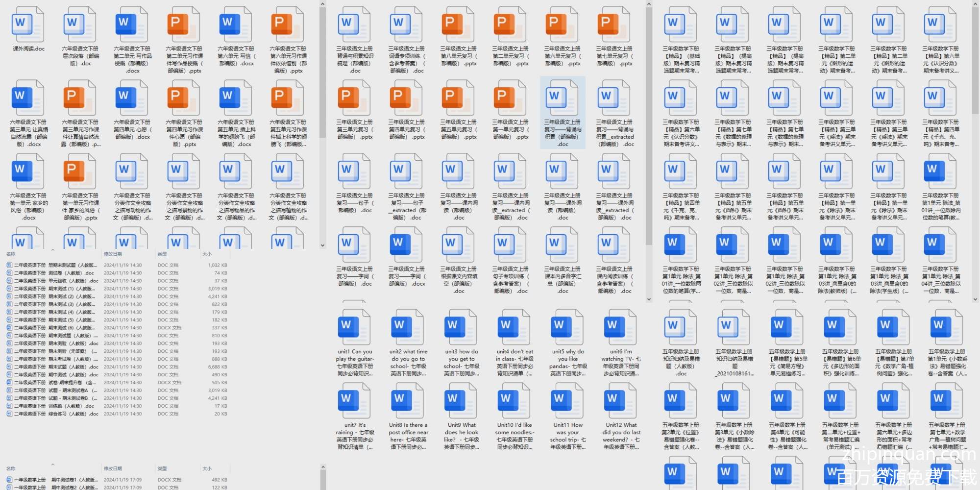980x490 pixels.
Task: Click scroll-down arrow of 三年级数学下册 panel
Action: pos(976,299)
